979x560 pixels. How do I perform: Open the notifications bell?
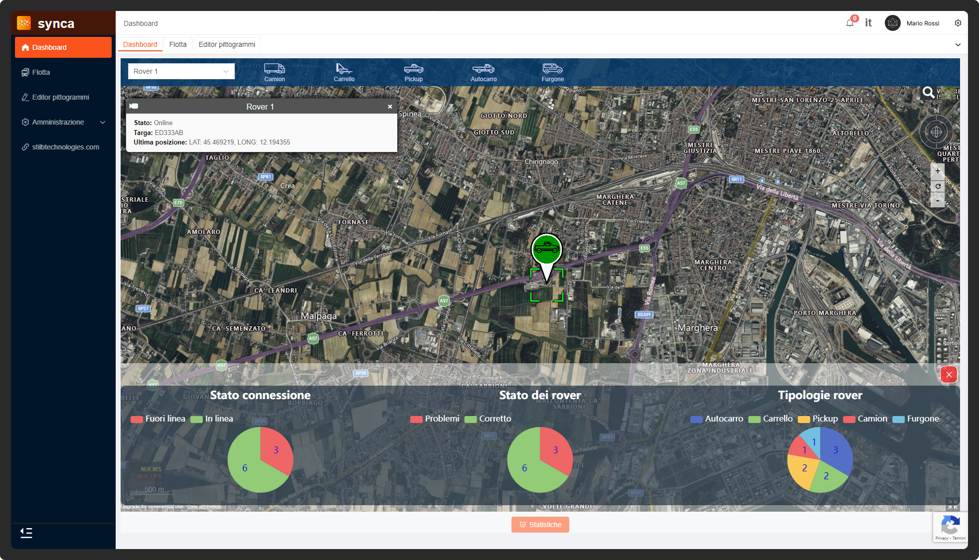click(x=850, y=23)
